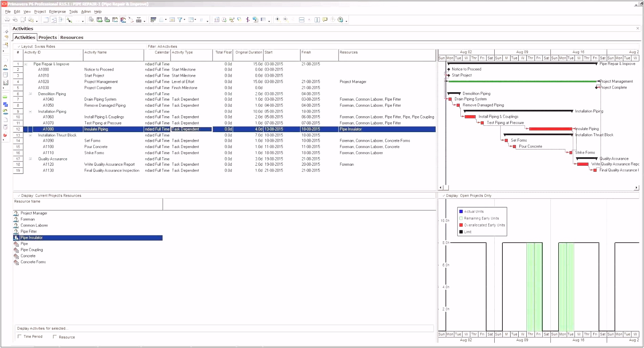Open the Bars formatting icon
Screen dimensions: 644x348
(153, 20)
